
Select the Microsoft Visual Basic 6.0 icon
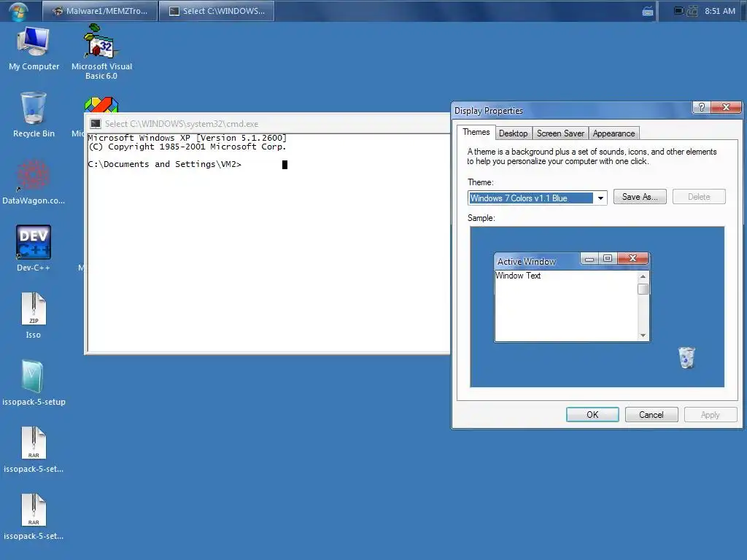101,42
